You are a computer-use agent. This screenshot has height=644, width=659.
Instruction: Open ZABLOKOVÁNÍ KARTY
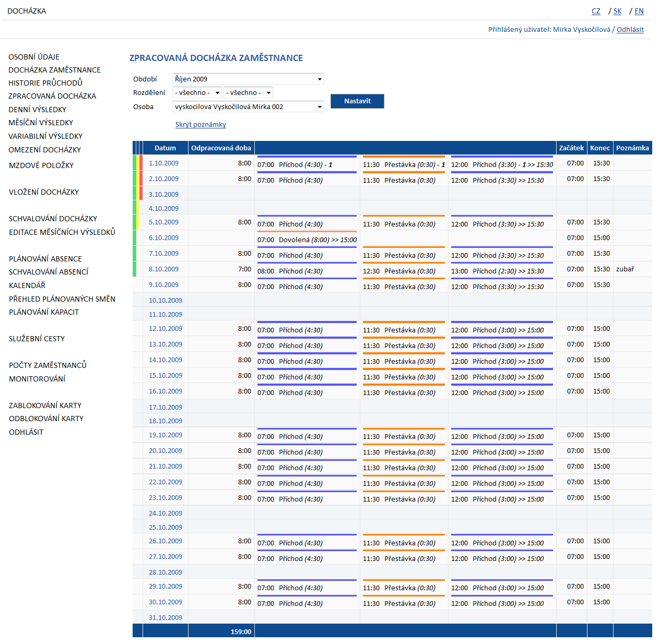[45, 406]
